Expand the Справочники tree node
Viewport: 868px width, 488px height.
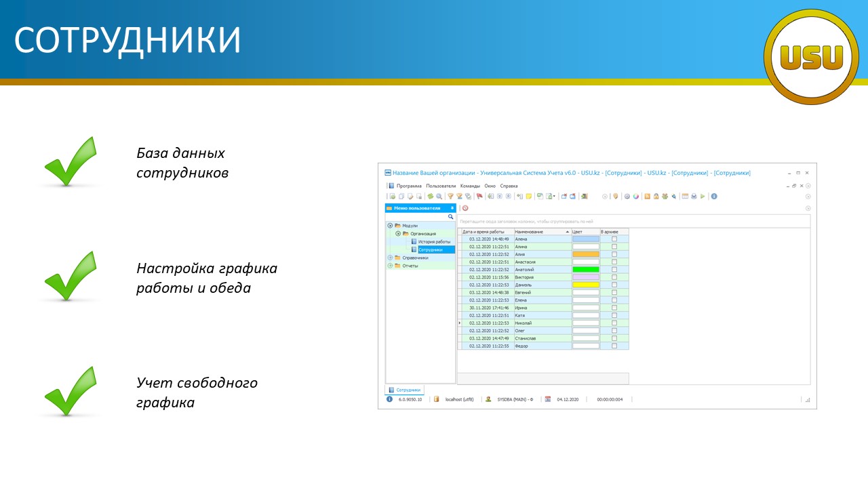390,258
